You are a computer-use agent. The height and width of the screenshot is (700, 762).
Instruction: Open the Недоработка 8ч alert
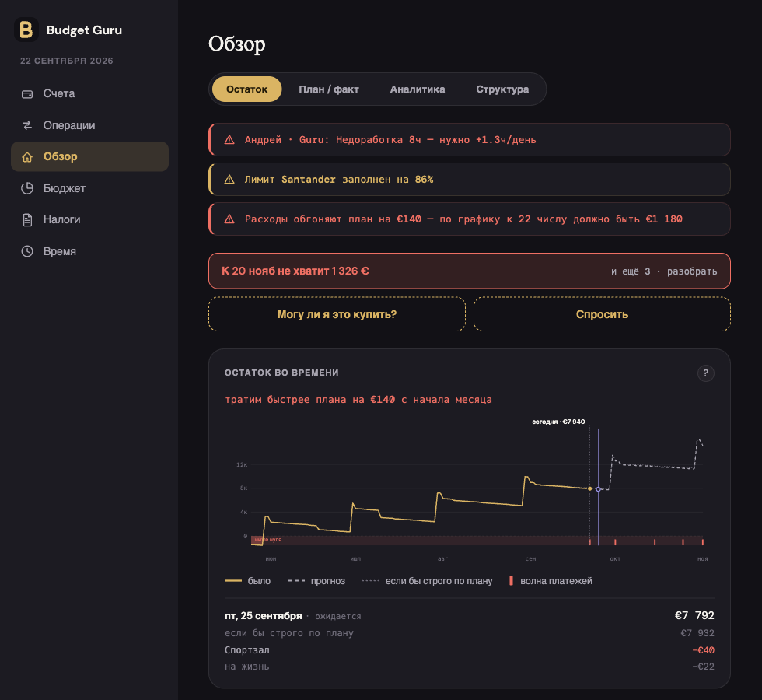pos(470,139)
